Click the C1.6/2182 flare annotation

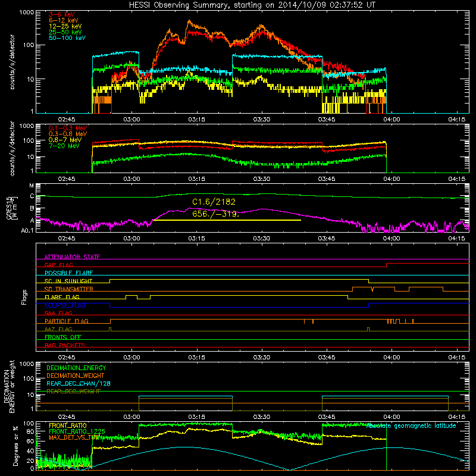pos(214,202)
